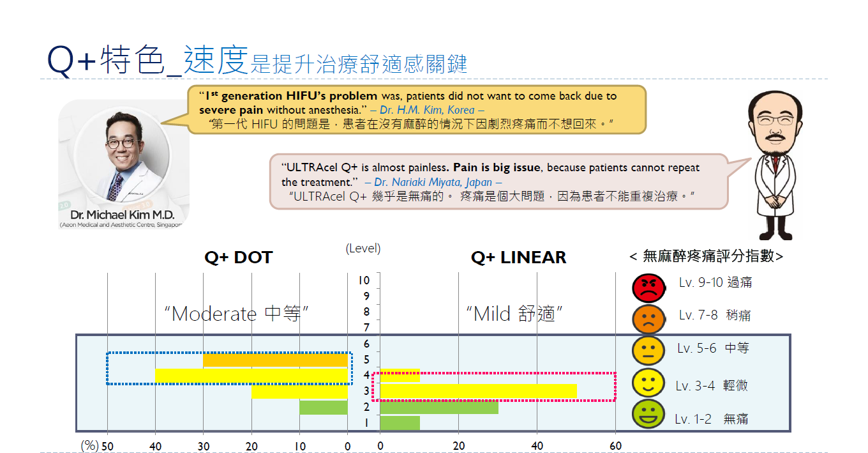This screenshot has height=453, width=868.
Task: Select the level "7" label on the center axis
Action: point(366,328)
